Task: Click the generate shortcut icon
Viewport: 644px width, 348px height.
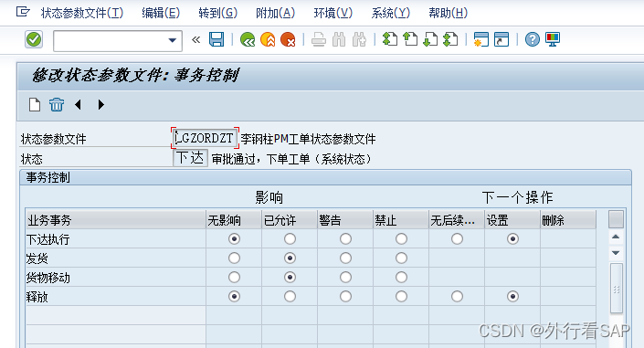Action: tap(501, 39)
